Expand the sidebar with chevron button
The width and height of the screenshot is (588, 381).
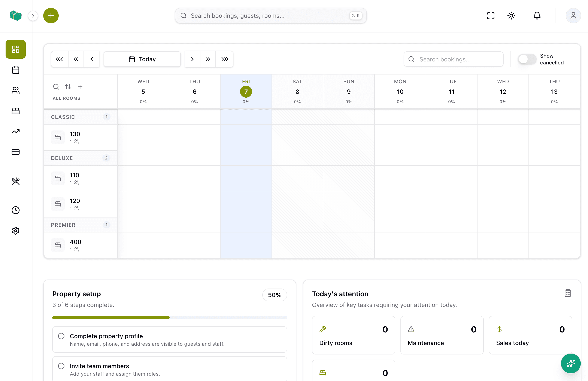click(x=33, y=16)
